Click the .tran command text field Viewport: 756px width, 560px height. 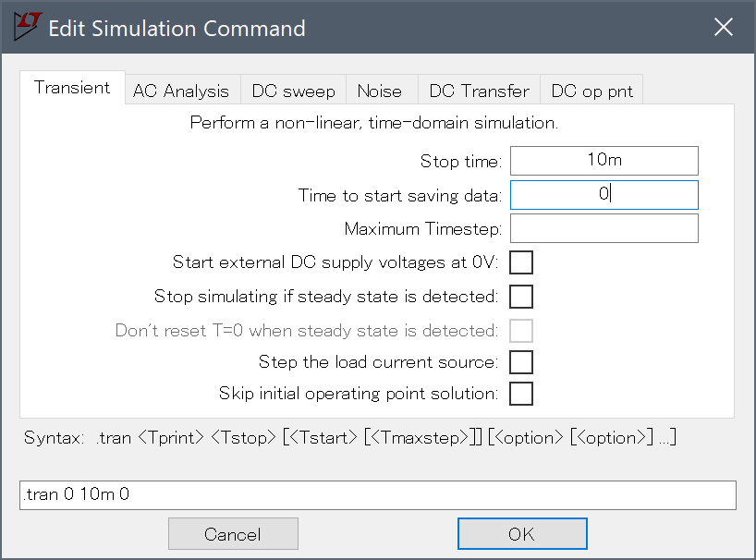(x=377, y=495)
